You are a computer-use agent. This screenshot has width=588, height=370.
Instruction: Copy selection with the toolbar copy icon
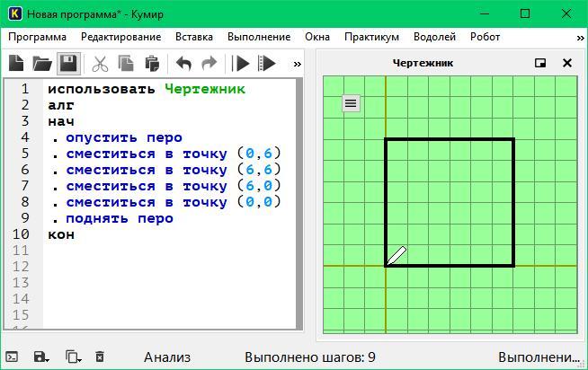pyautogui.click(x=126, y=63)
